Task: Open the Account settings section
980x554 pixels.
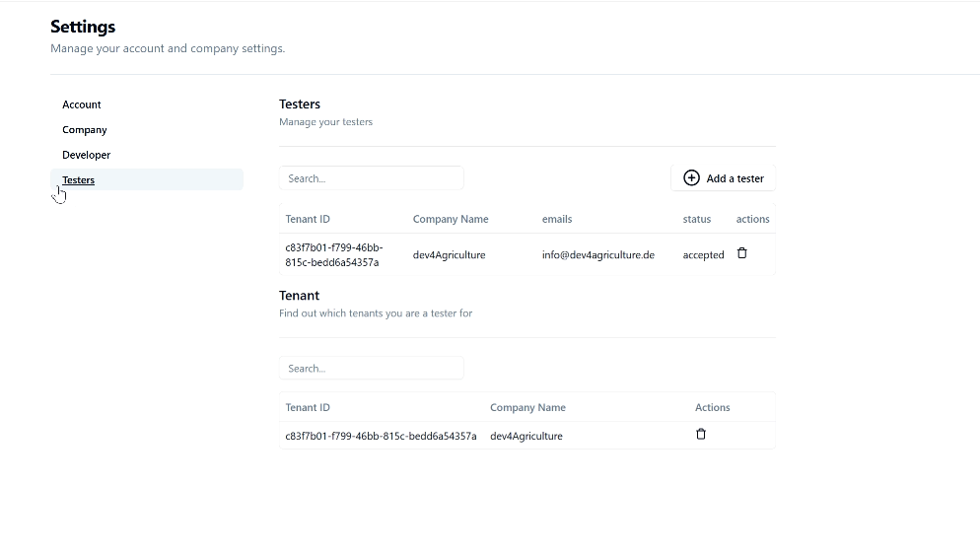Action: click(81, 104)
